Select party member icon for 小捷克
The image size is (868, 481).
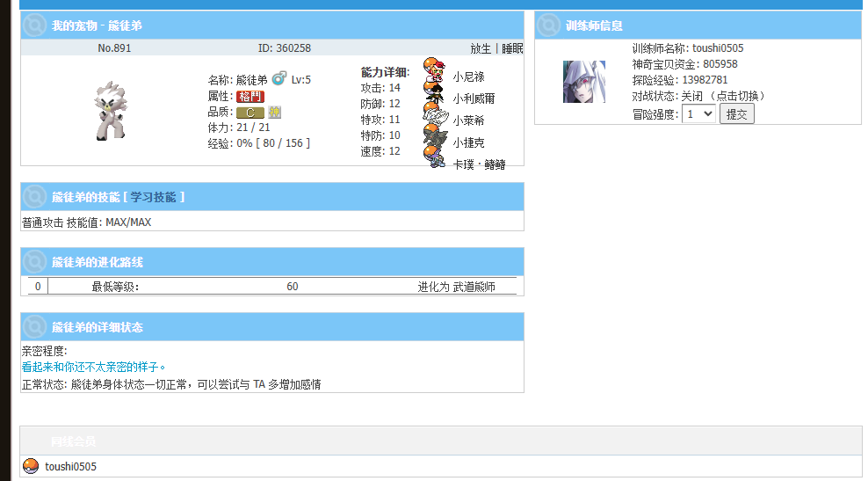[435, 136]
